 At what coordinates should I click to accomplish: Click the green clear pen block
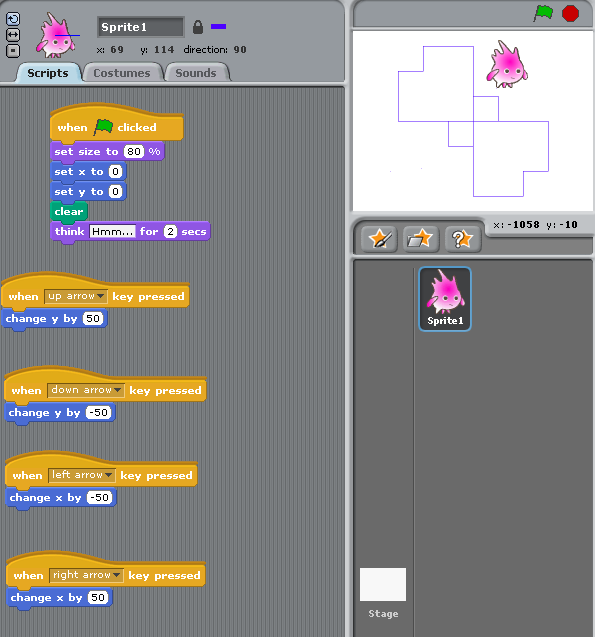[x=69, y=211]
